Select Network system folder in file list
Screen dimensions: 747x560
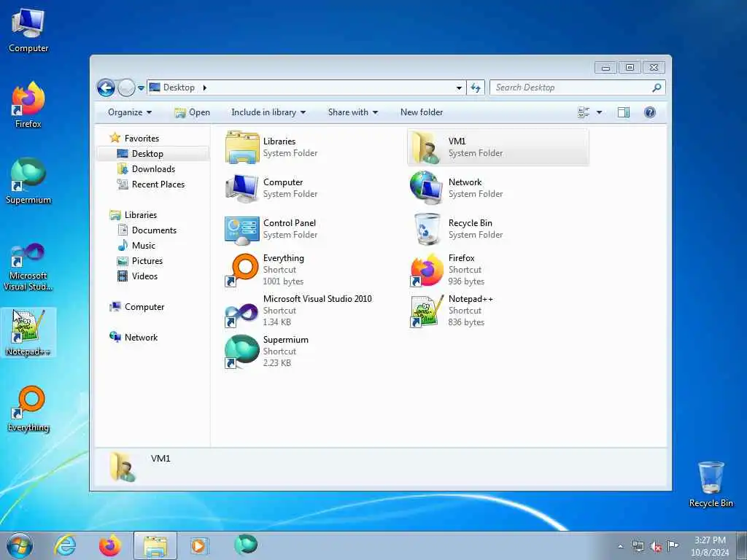tap(498, 188)
